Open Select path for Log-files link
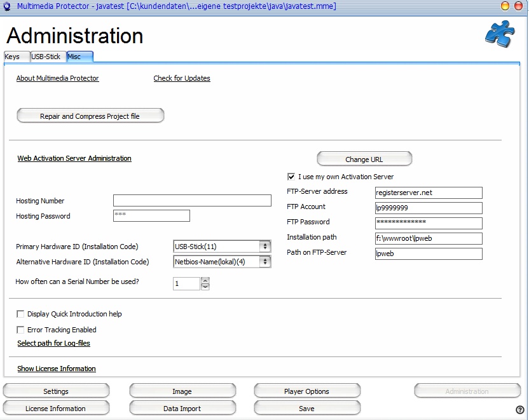 click(53, 343)
